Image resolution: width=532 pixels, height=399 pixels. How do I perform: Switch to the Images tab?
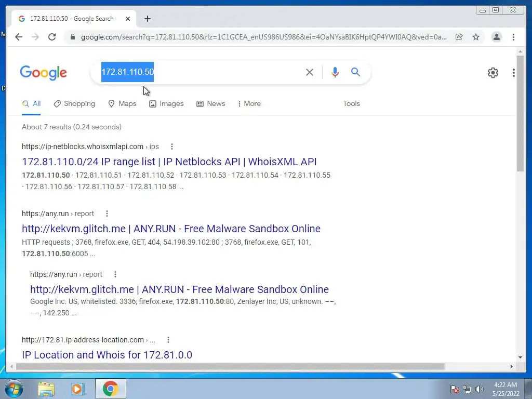(166, 104)
